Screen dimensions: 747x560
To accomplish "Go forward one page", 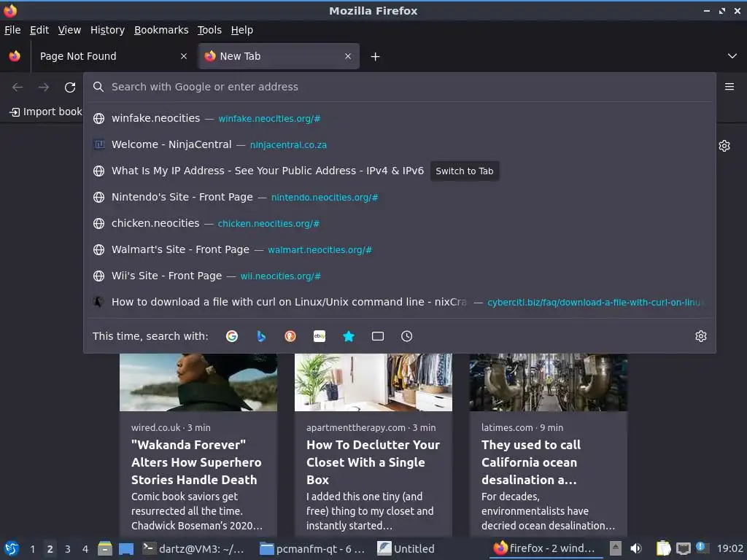I will tap(44, 87).
